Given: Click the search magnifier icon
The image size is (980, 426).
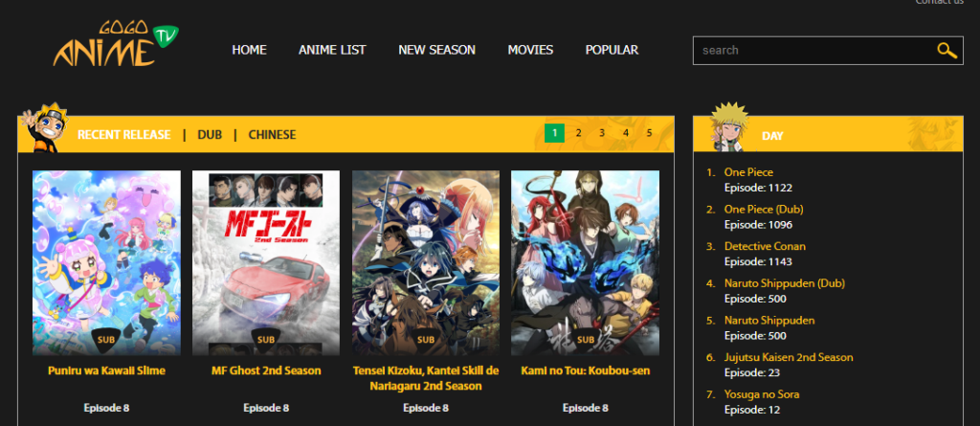Looking at the screenshot, I should click(947, 51).
